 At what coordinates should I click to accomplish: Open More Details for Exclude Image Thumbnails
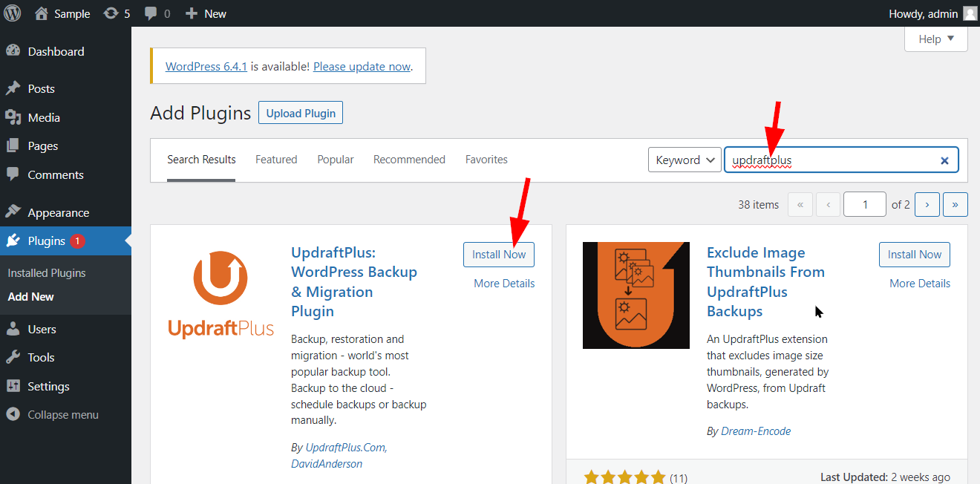pyautogui.click(x=920, y=283)
